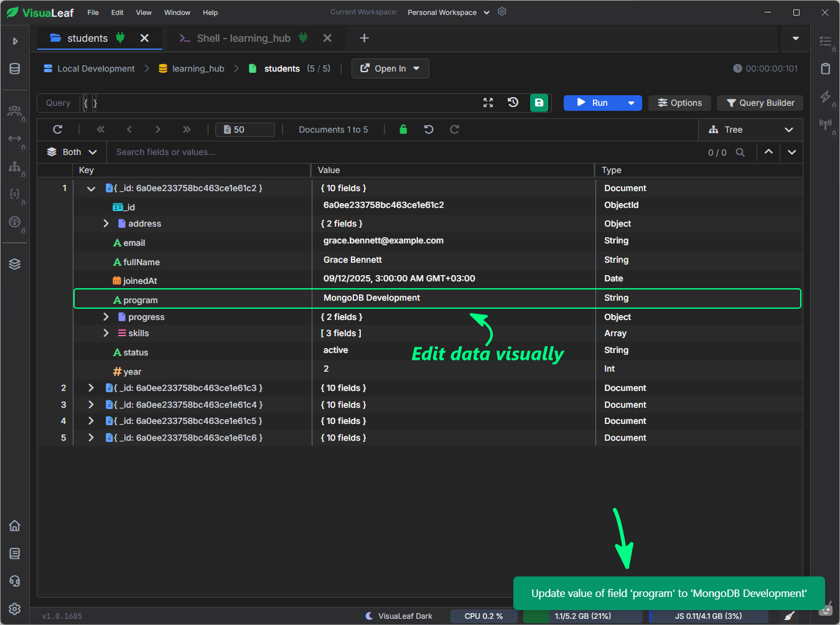
Task: Run the query
Action: click(593, 103)
